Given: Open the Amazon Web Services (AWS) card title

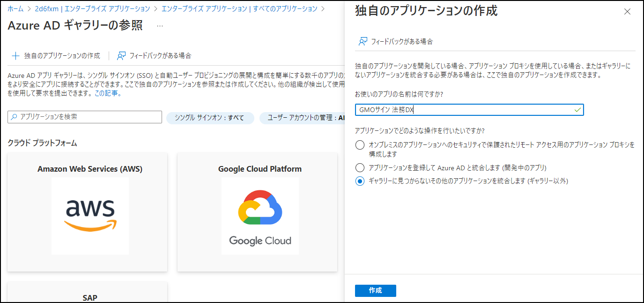Looking at the screenshot, I should [90, 169].
